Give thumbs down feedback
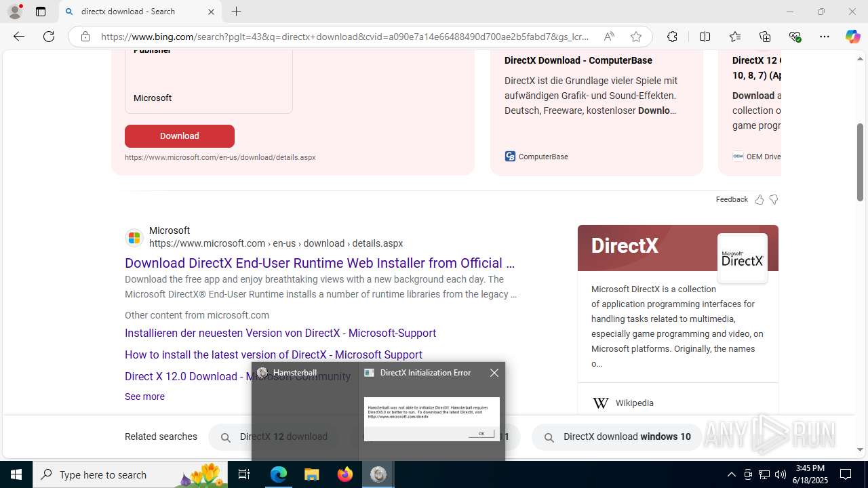Viewport: 868px width, 488px height. click(774, 199)
